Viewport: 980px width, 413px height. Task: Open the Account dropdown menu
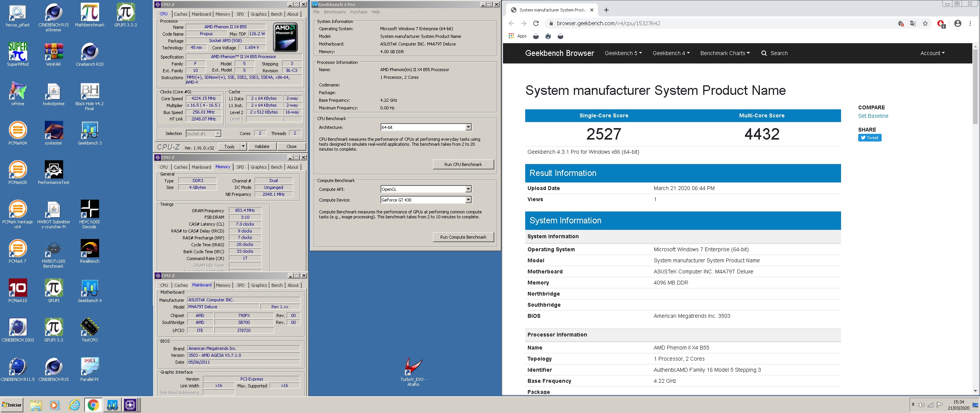coord(933,53)
